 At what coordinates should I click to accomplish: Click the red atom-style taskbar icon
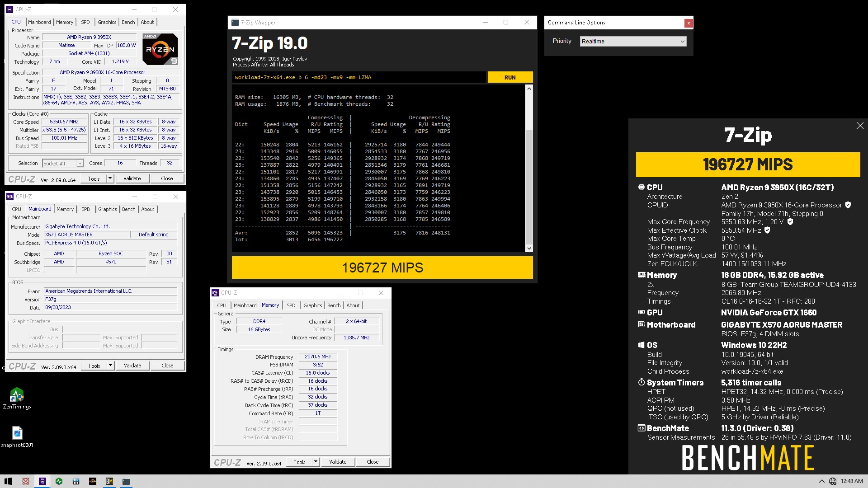26,481
